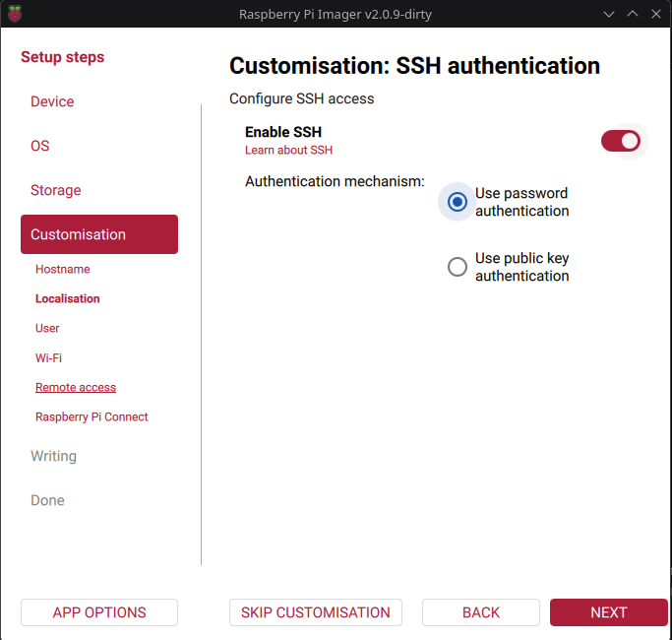Open the Remote access sub-step

tap(76, 387)
